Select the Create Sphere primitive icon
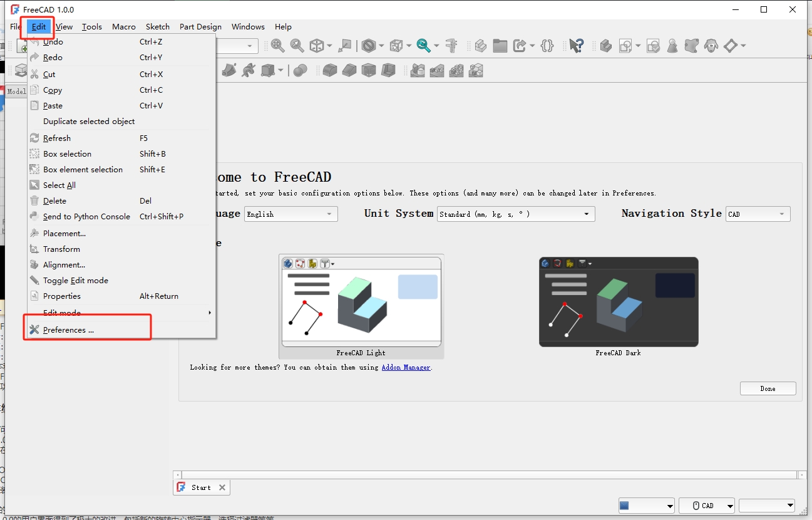 coord(301,70)
